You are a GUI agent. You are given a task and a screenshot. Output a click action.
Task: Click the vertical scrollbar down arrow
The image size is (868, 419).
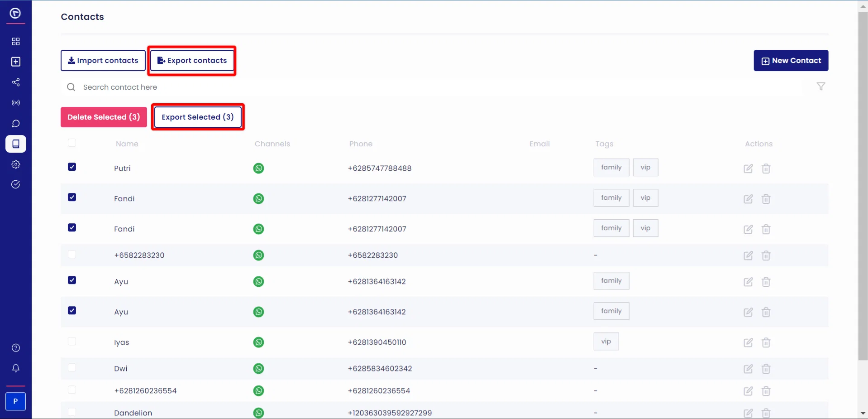pyautogui.click(x=863, y=413)
